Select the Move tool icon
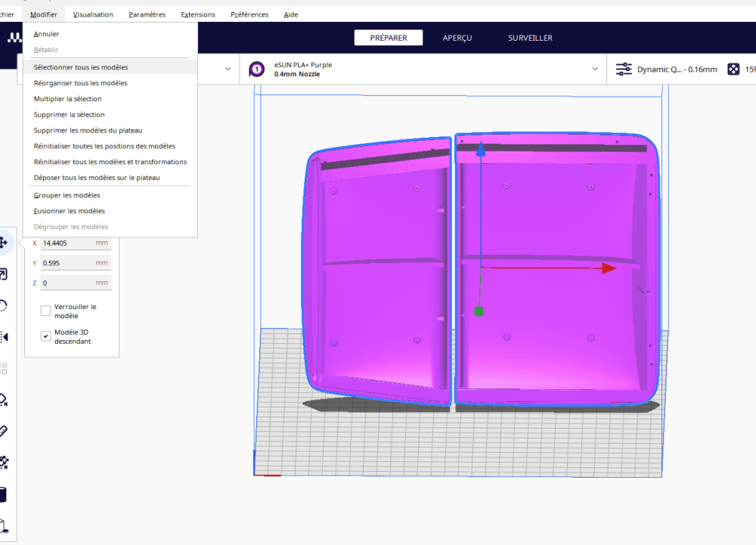Screen dimensions: 756x545 tap(3, 243)
